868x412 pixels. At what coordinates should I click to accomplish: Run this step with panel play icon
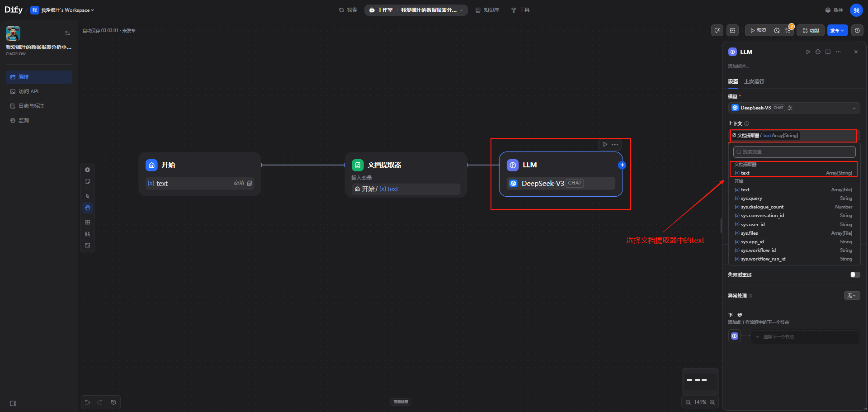click(x=808, y=52)
